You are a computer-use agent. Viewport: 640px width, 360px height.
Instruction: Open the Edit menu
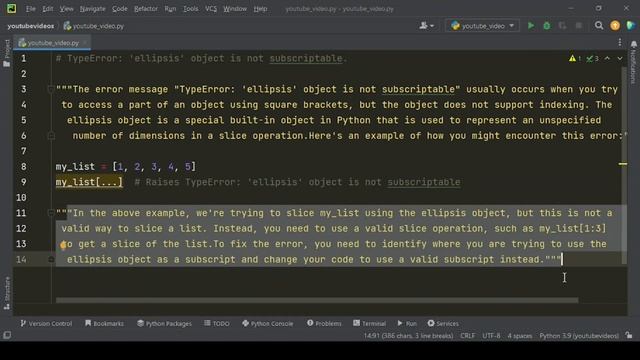coord(48,9)
